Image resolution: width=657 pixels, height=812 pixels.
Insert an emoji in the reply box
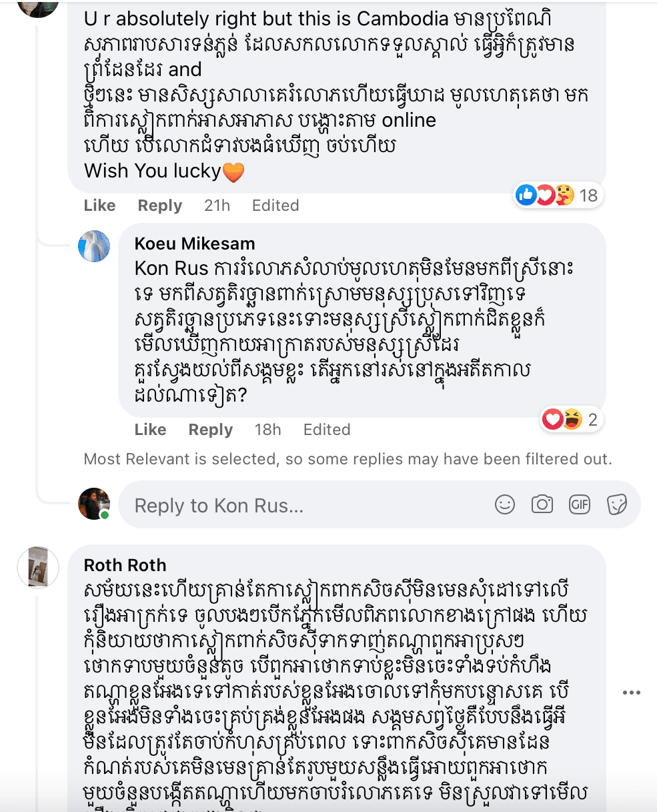point(505,505)
